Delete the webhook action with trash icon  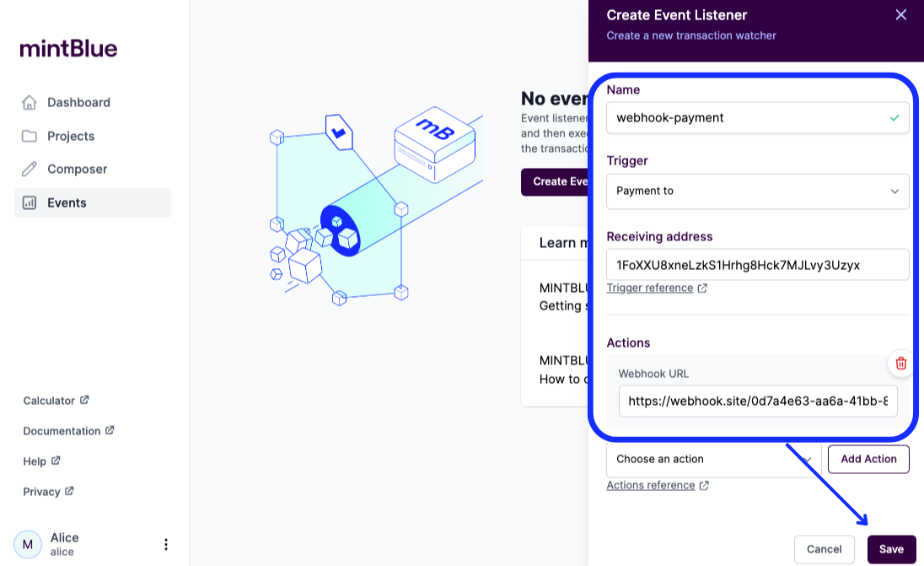click(900, 364)
